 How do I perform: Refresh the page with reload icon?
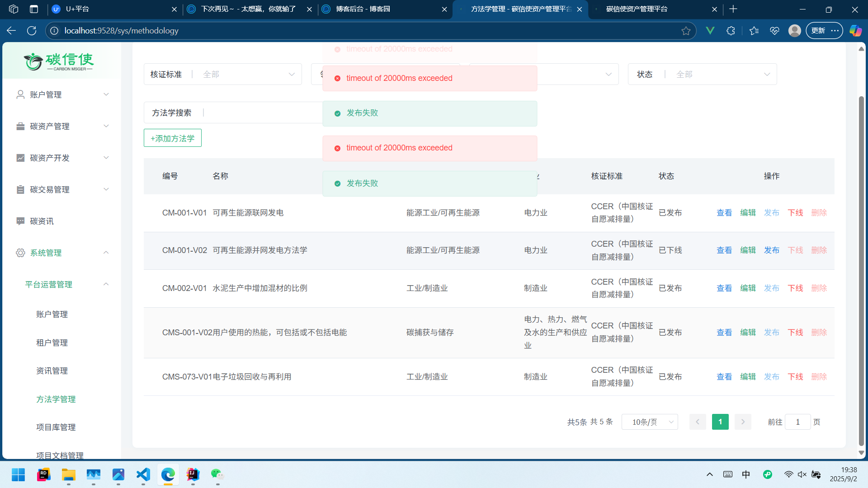coord(32,31)
